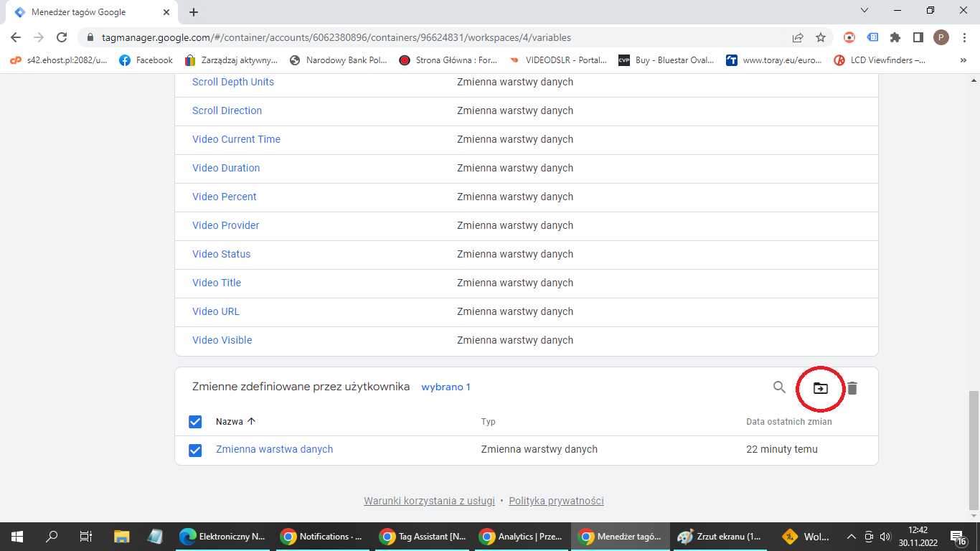Open Polityka prywatności link
980x551 pixels.
click(556, 501)
